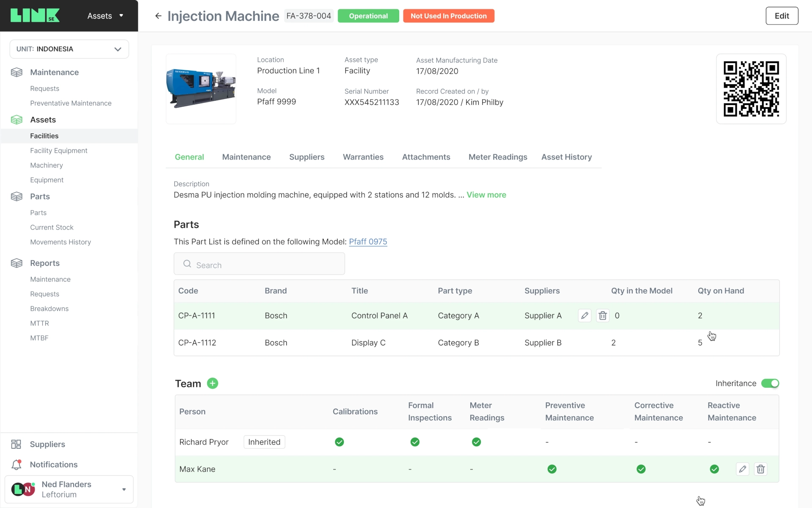
Task: Open the Pfaff 0975 model link
Action: tap(368, 242)
